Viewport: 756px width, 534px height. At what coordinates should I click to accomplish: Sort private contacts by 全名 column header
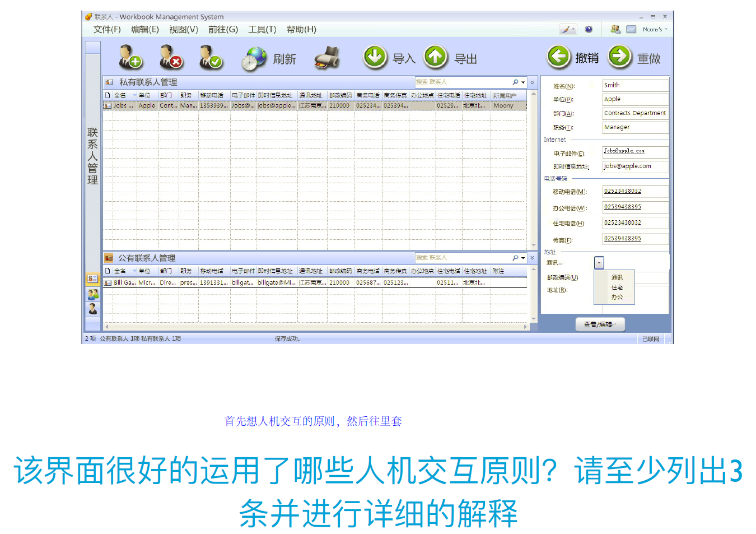(124, 95)
